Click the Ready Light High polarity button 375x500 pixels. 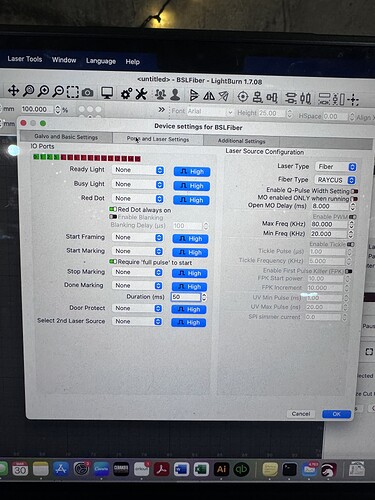tap(192, 172)
